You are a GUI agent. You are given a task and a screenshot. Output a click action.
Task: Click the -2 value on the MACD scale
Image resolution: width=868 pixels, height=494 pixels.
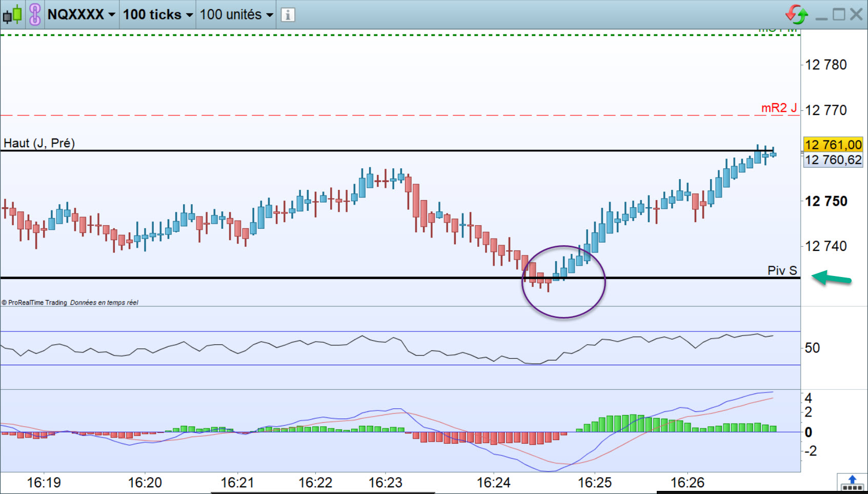tap(810, 451)
